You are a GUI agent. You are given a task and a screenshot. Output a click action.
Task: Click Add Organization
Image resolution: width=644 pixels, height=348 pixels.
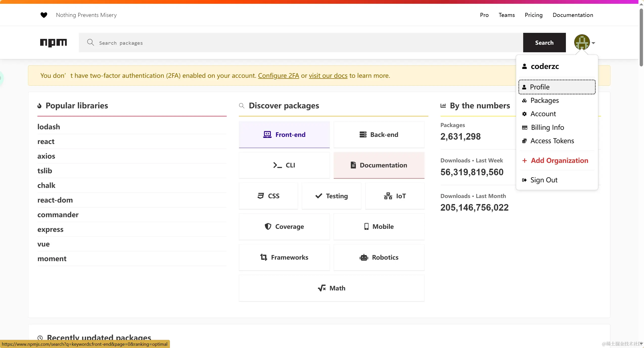pyautogui.click(x=559, y=160)
